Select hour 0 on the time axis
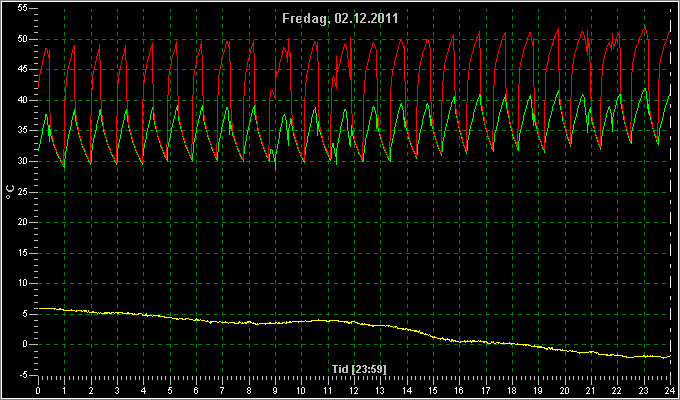This screenshot has width=680, height=400. pos(38,390)
